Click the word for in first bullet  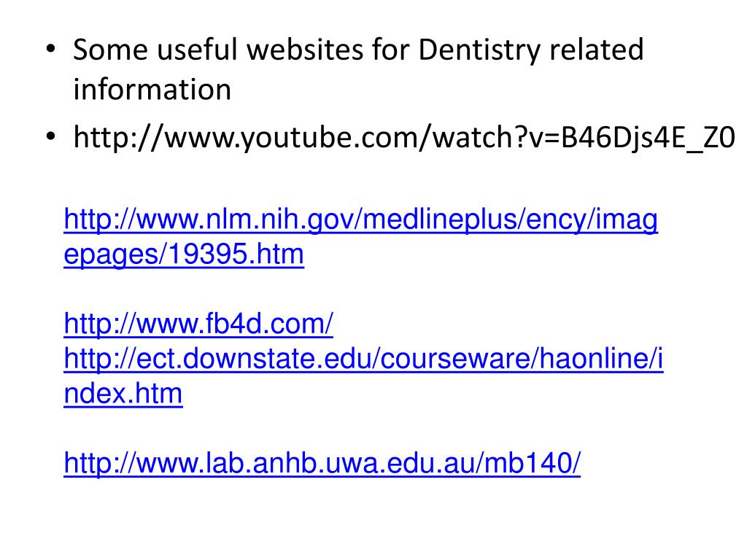coord(391,50)
